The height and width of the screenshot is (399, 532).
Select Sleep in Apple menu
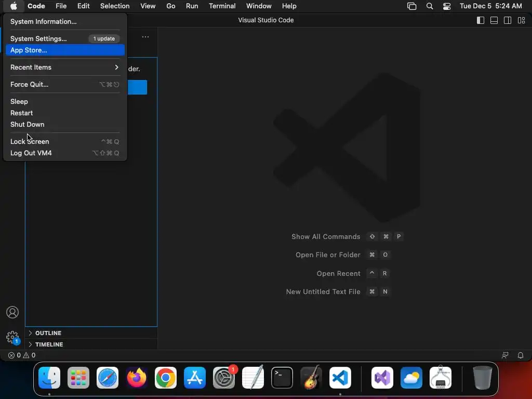point(65,101)
